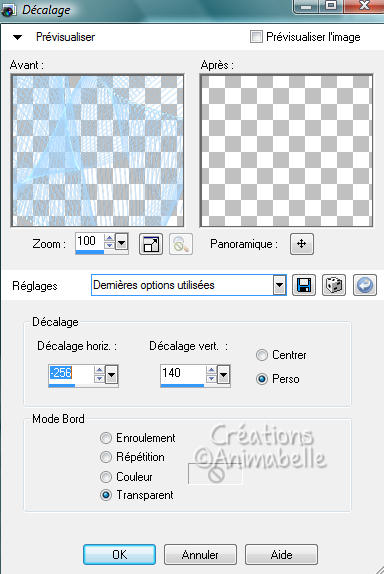Click the Panoramique navigate cross-arrow button
The height and width of the screenshot is (574, 384).
click(x=302, y=244)
